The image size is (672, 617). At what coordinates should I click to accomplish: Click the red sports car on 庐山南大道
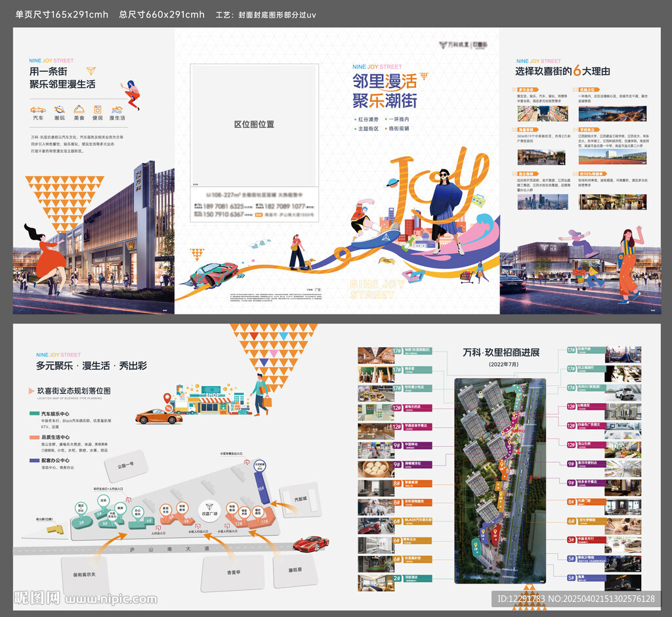[x=311, y=543]
